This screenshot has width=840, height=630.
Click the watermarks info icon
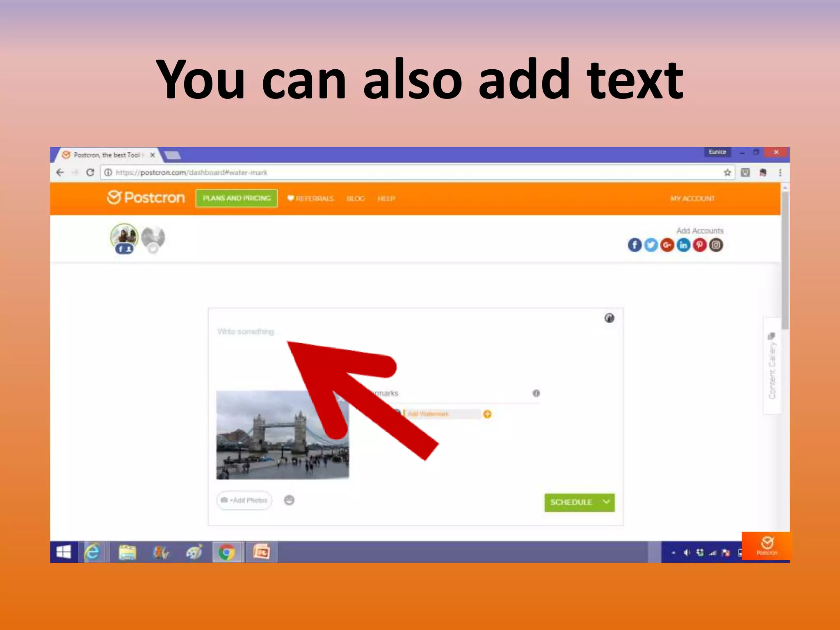click(536, 393)
